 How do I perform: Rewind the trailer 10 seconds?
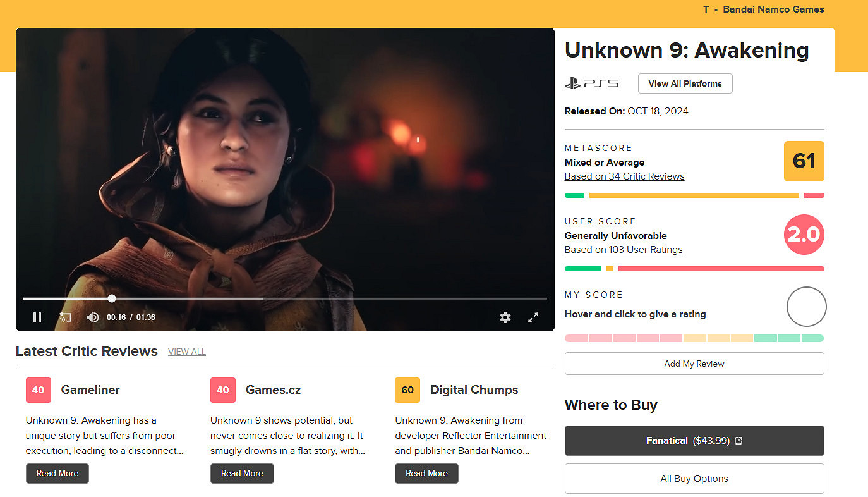point(65,317)
